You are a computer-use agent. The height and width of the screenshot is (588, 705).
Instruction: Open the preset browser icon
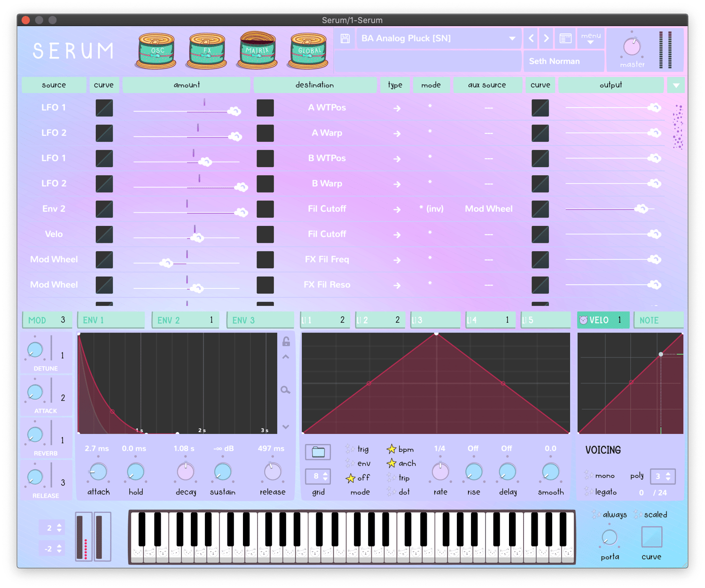click(x=565, y=39)
